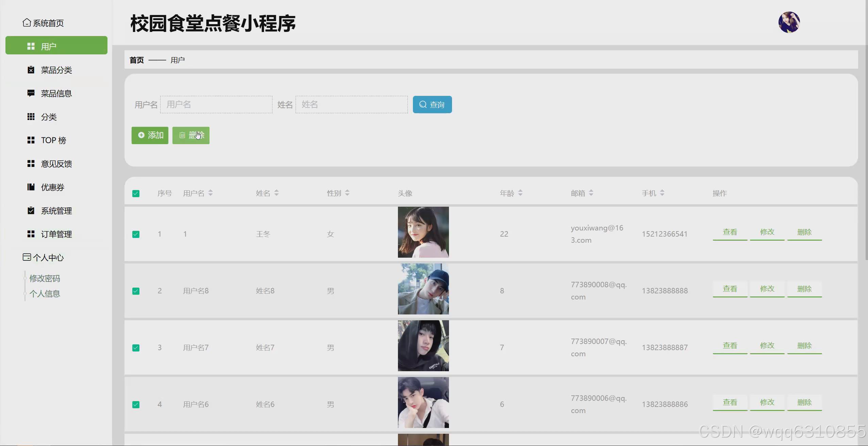This screenshot has width=868, height=446.
Task: Click 首页 in the breadcrumb
Action: pyautogui.click(x=137, y=60)
